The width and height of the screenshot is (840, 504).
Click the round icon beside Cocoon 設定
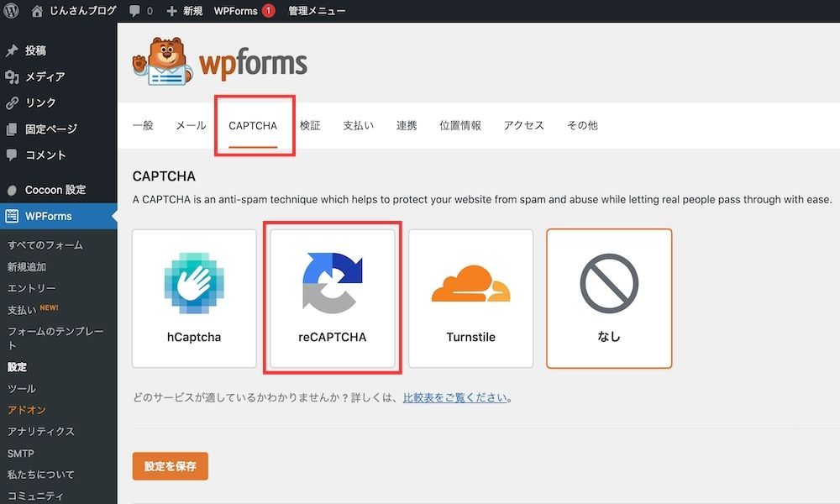(12, 190)
